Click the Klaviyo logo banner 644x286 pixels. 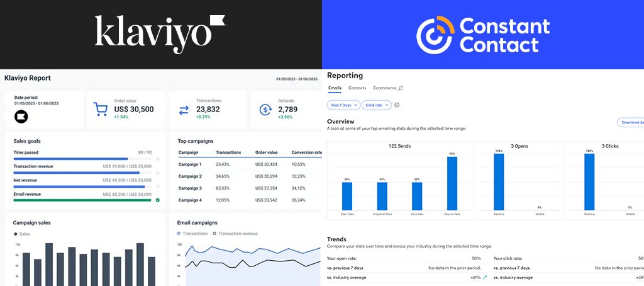point(160,35)
